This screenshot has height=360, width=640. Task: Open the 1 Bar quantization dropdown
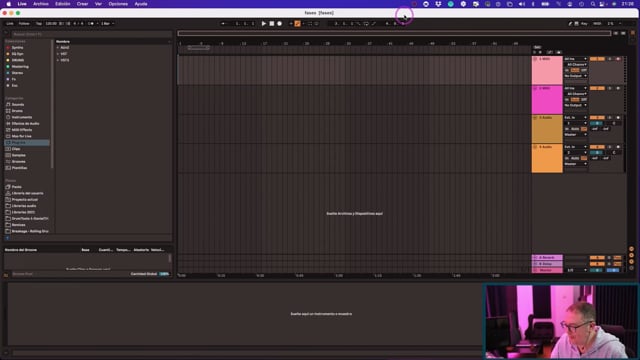(107, 24)
